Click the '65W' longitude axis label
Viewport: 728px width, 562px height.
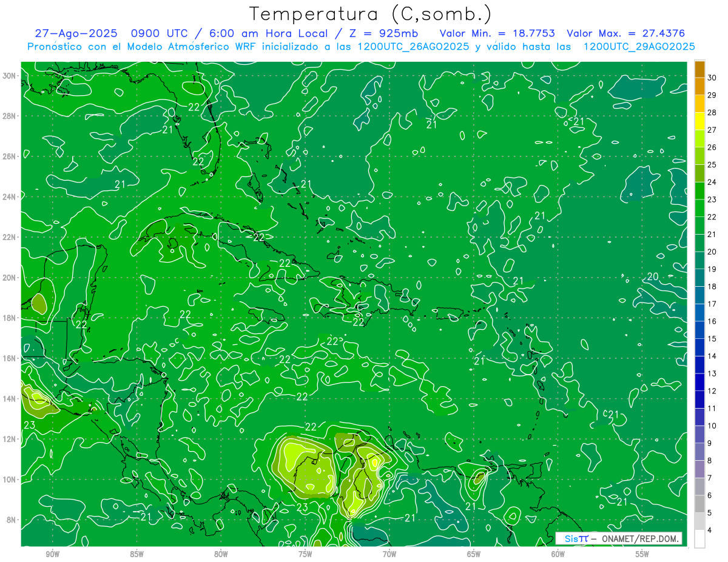pos(474,553)
